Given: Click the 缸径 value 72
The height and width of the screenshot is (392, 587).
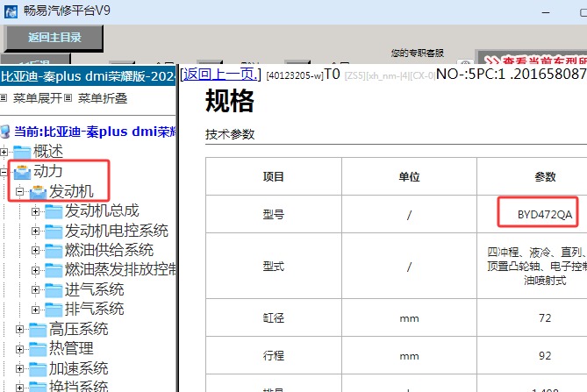Looking at the screenshot, I should click(545, 318).
